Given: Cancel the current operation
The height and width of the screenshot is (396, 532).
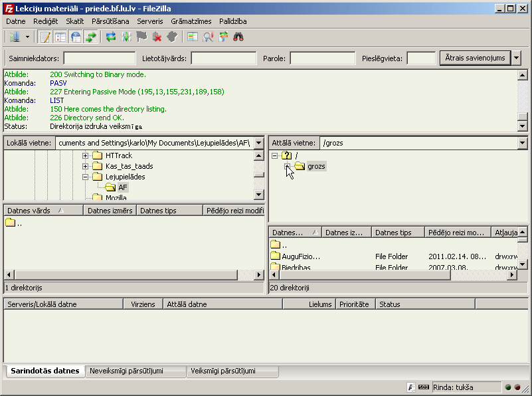Looking at the screenshot, I should pos(141,37).
